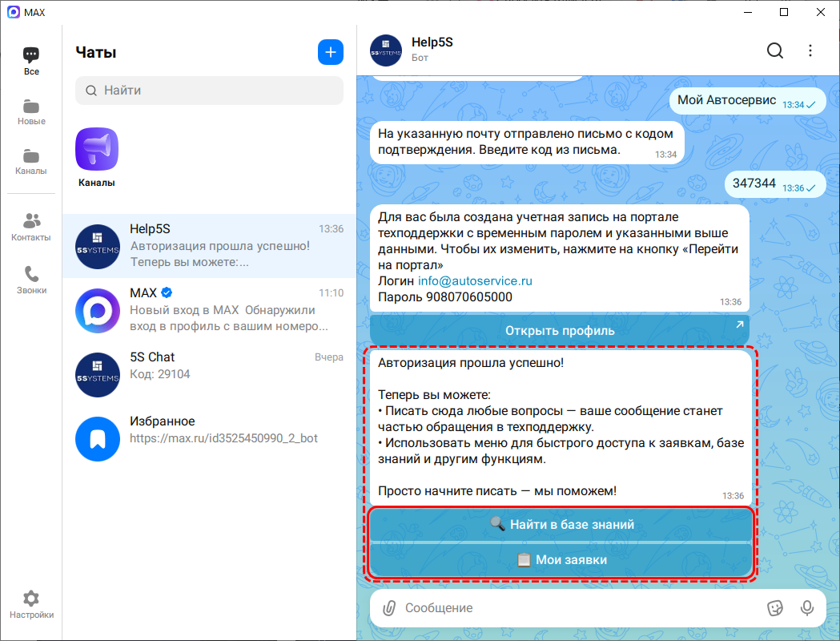Click the microphone voice message icon
This screenshot has height=641, width=840.
(x=807, y=608)
